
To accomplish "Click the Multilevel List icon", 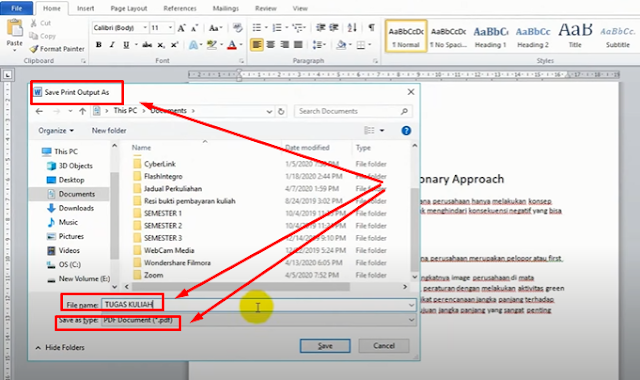I will tap(298, 28).
